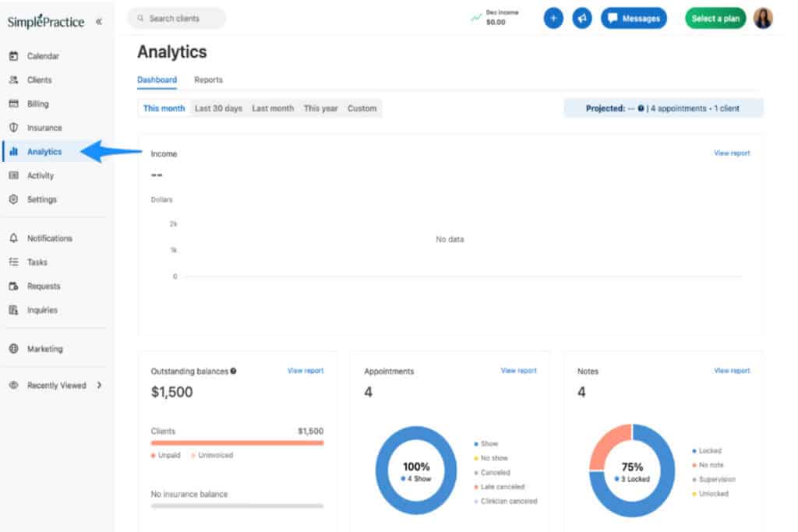Open Income View report link
The image size is (798, 532).
732,153
